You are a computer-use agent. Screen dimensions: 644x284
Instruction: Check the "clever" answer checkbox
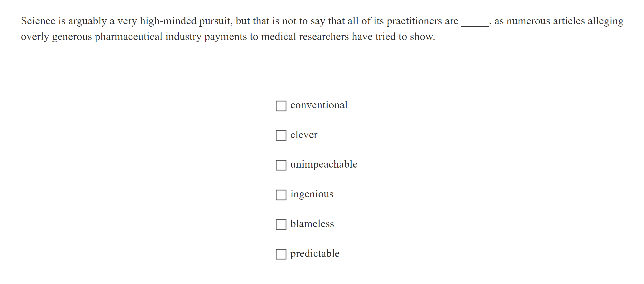[x=281, y=135]
